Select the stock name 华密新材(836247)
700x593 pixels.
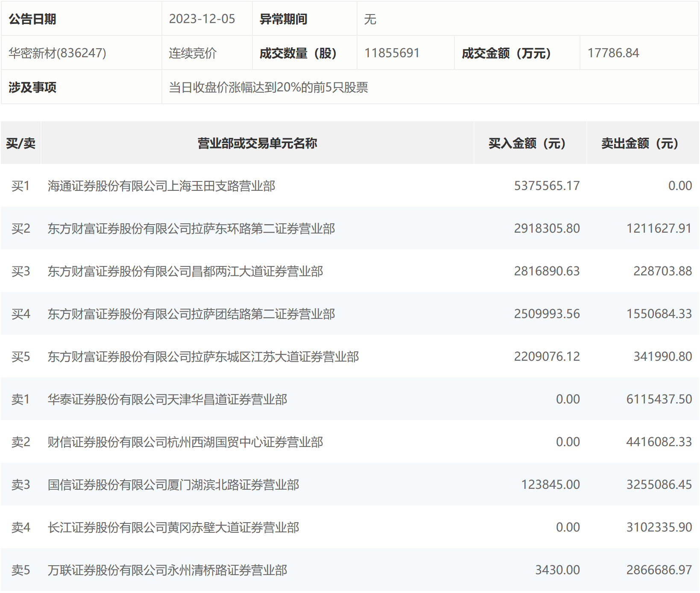click(57, 53)
